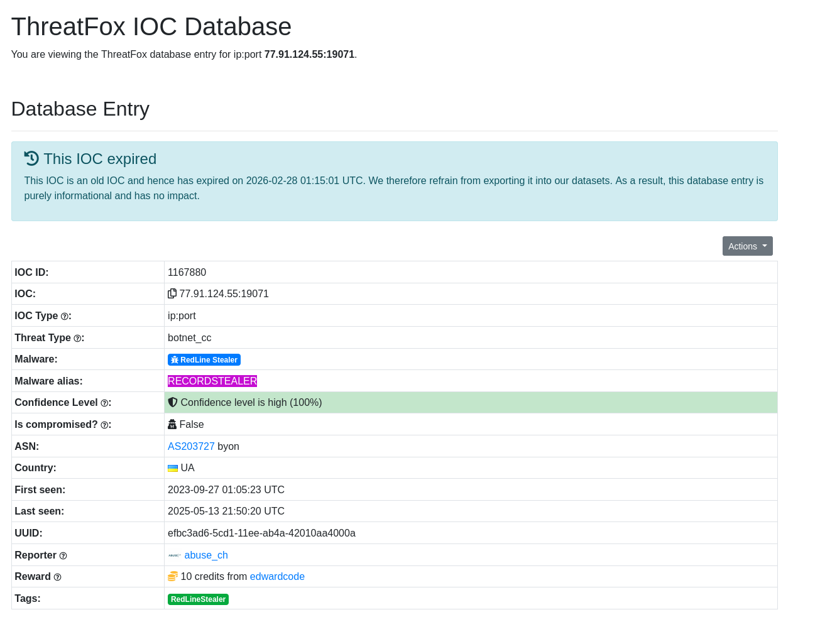Open the Actions dropdown
Screen dimensions: 820x644
(747, 246)
